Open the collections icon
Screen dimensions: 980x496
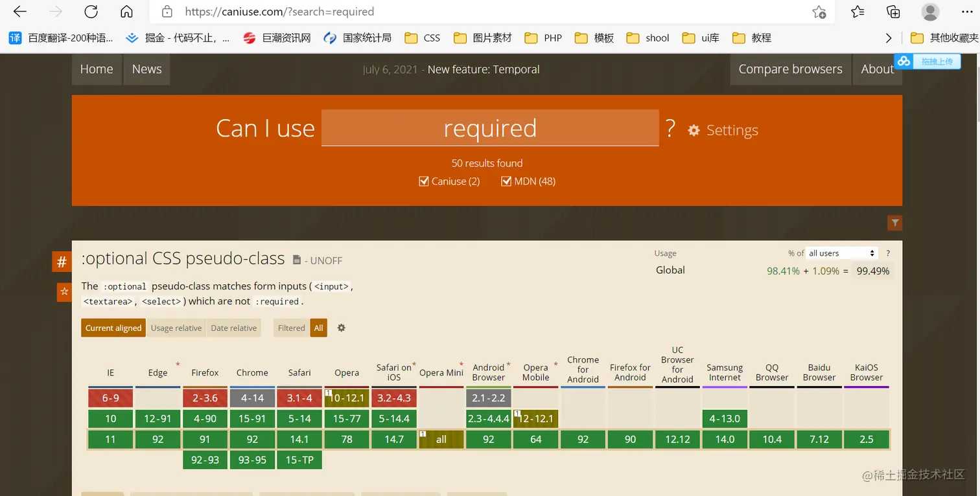893,12
